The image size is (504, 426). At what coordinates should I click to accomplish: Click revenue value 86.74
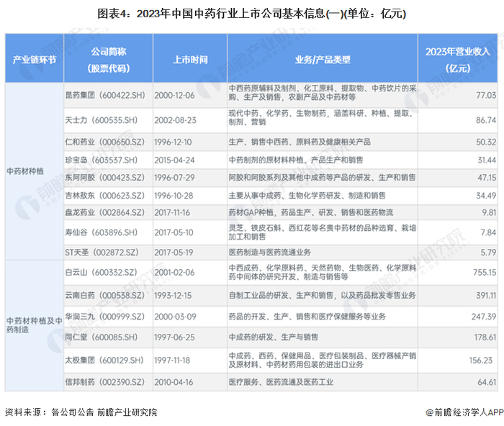(x=486, y=120)
